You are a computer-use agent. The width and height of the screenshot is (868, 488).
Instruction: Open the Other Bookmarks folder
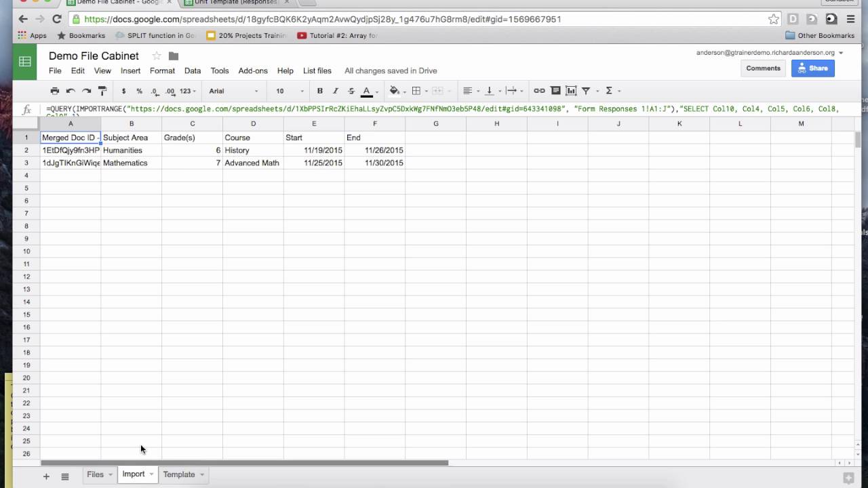(x=819, y=35)
